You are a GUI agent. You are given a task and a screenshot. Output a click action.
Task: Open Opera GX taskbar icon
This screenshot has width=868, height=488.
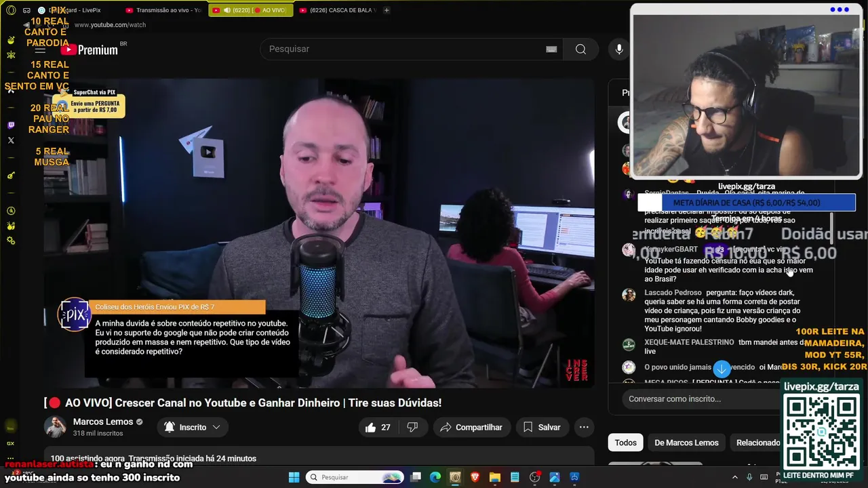(455, 477)
